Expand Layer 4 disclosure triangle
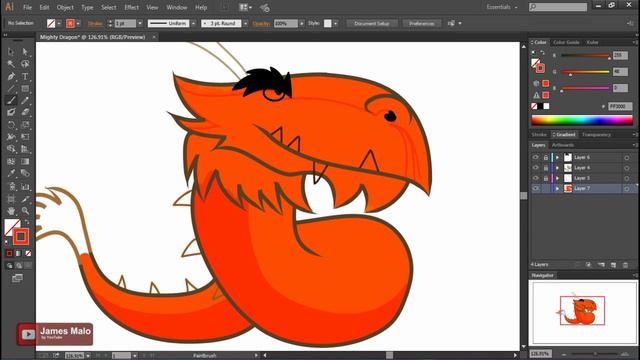The image size is (640, 360). pos(558,168)
